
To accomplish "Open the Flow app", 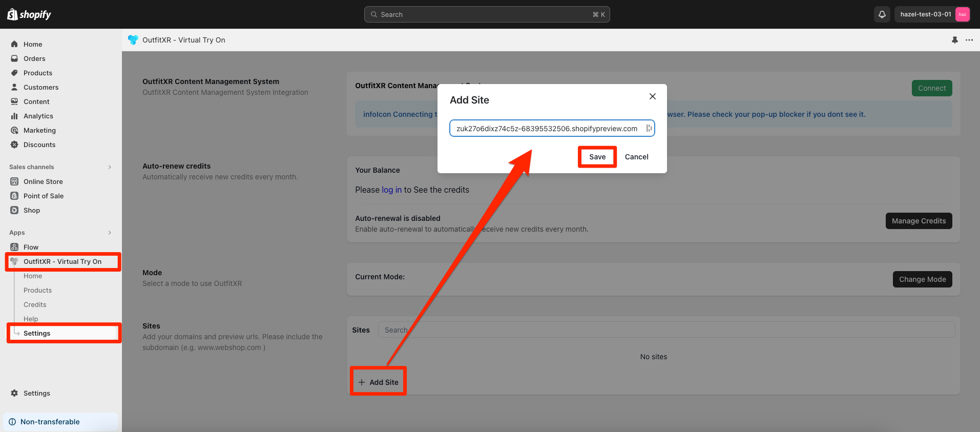I will tap(31, 247).
